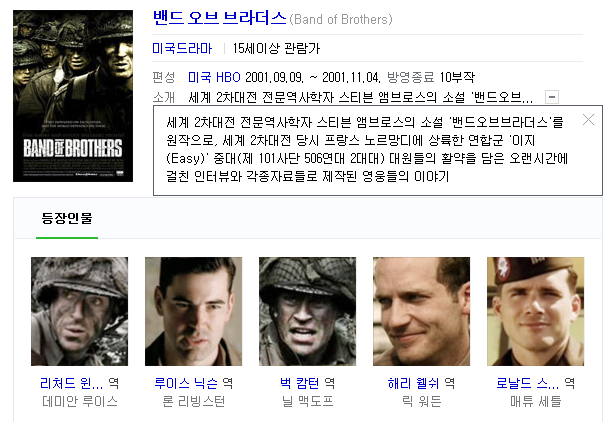This screenshot has width=614, height=422.
Task: Open the 루이스 닉슨 character photo
Action: pos(193,311)
